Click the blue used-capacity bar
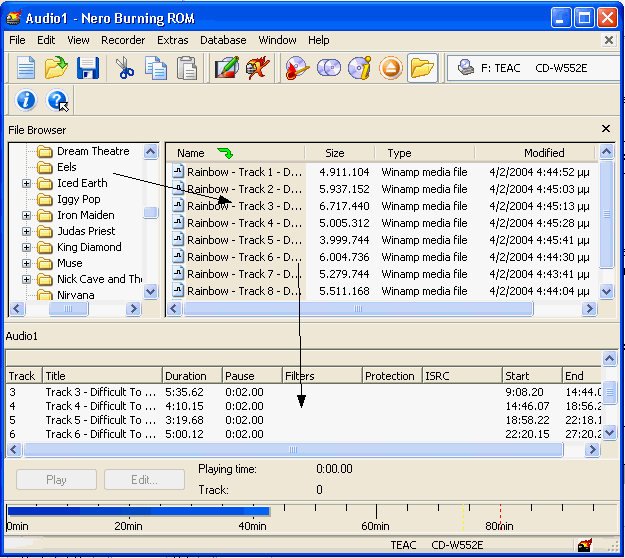 [x=139, y=511]
